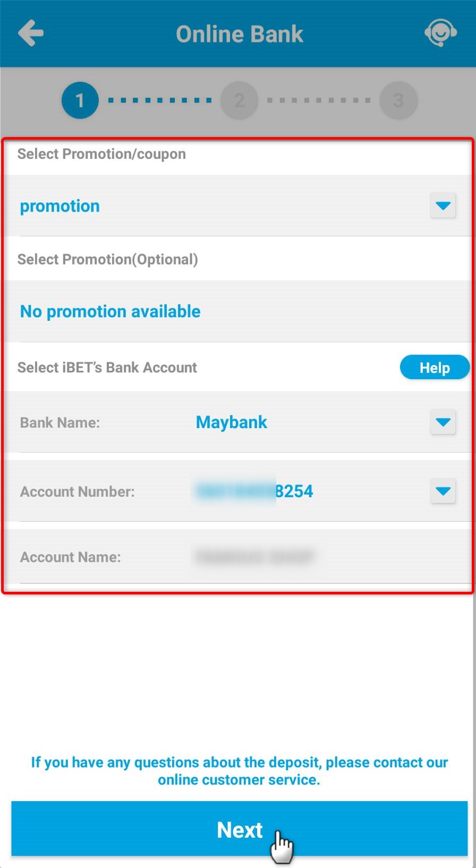The height and width of the screenshot is (868, 476).
Task: Click the step 1 circle indicator
Action: pos(80,100)
